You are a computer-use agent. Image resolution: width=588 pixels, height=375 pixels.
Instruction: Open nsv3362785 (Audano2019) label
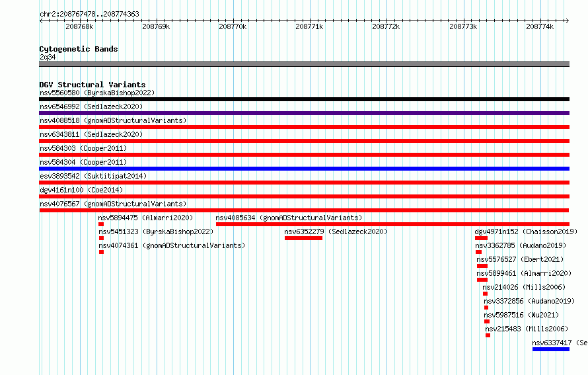coord(521,245)
